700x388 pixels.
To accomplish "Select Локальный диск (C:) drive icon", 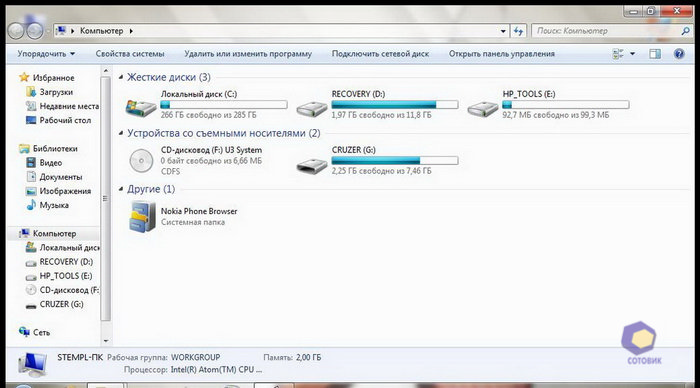I will tap(141, 107).
